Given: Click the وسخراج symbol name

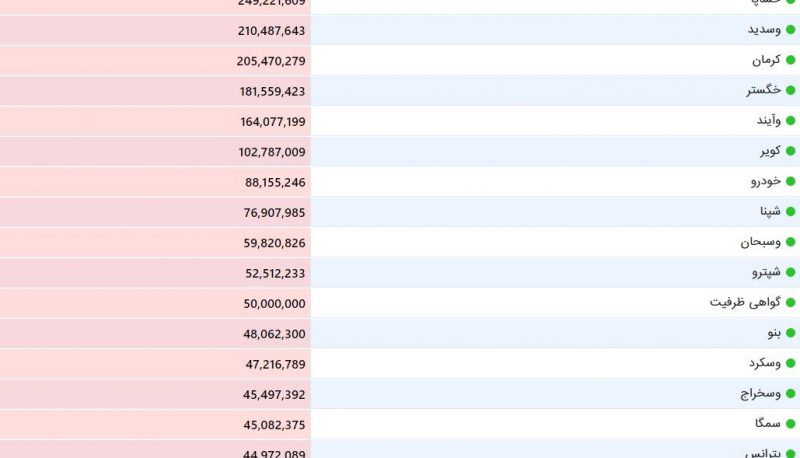Looking at the screenshot, I should [761, 394].
